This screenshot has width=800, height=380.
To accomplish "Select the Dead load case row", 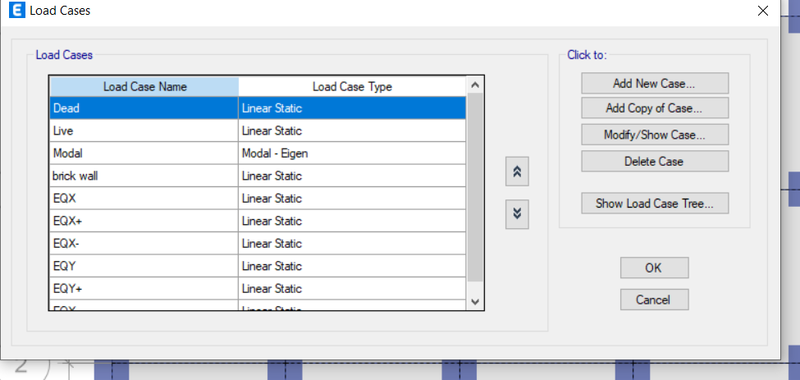I will point(258,108).
